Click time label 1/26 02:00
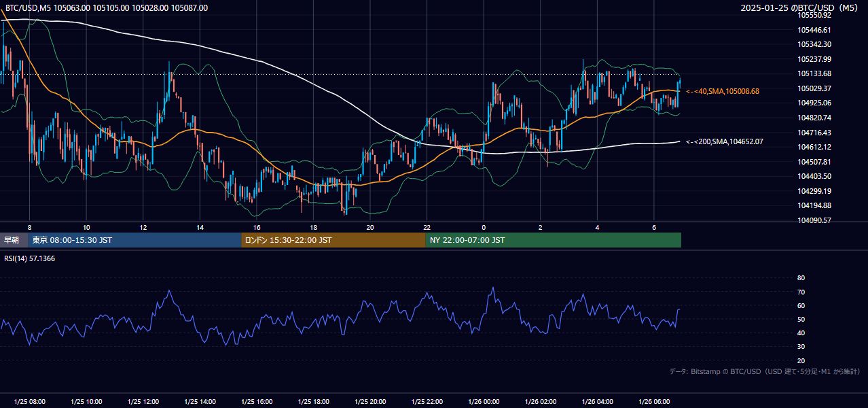 coord(541,402)
